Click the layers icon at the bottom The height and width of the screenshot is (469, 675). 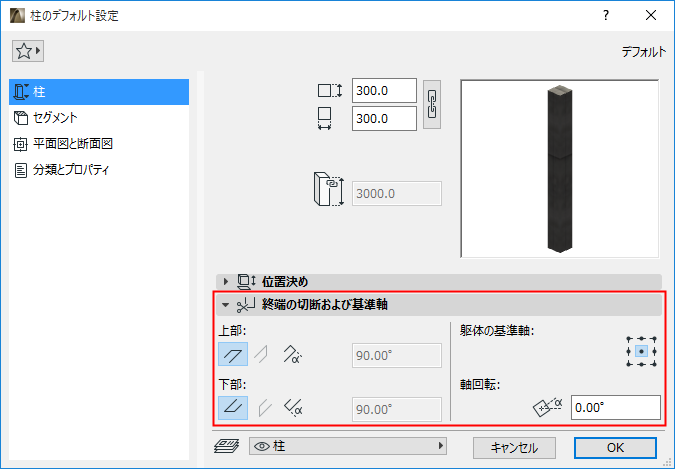226,446
